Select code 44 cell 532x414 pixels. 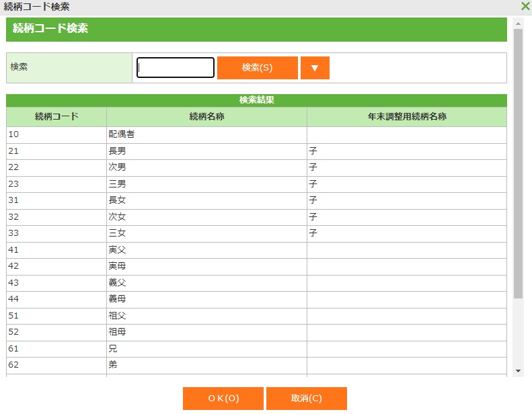tap(56, 299)
